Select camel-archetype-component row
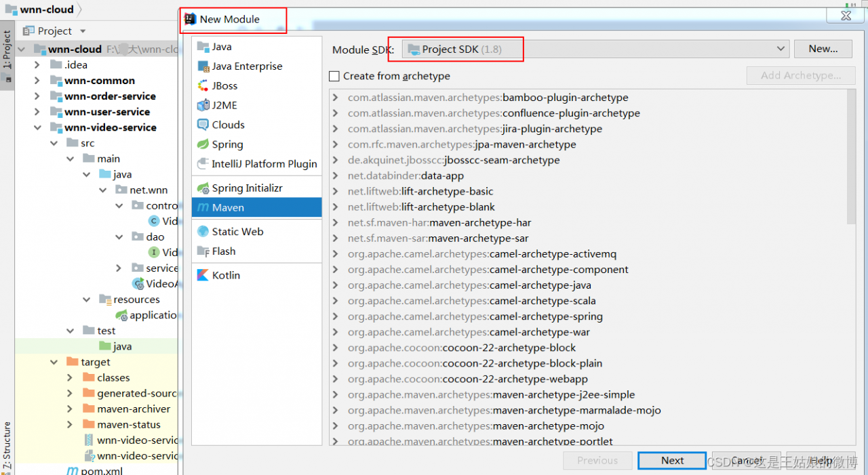This screenshot has height=475, width=868. (x=589, y=270)
